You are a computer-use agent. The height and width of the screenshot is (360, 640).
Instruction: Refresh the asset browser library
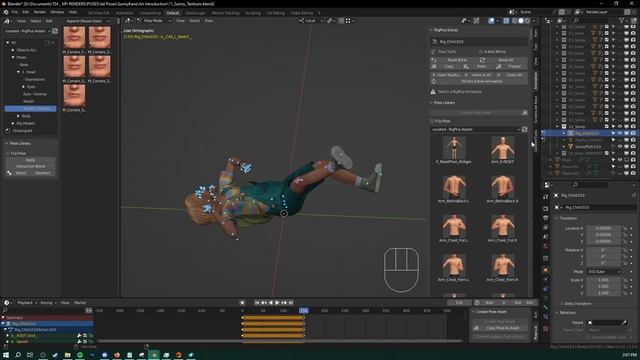tap(55, 31)
